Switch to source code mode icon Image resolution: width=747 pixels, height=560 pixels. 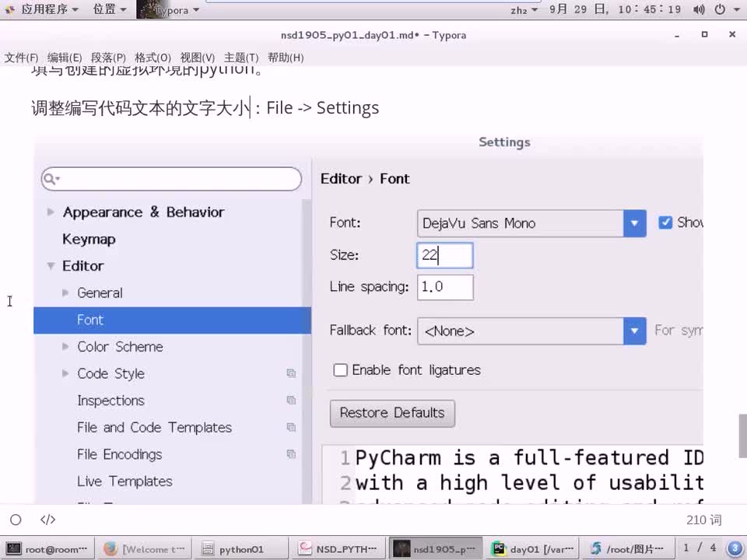click(x=47, y=520)
